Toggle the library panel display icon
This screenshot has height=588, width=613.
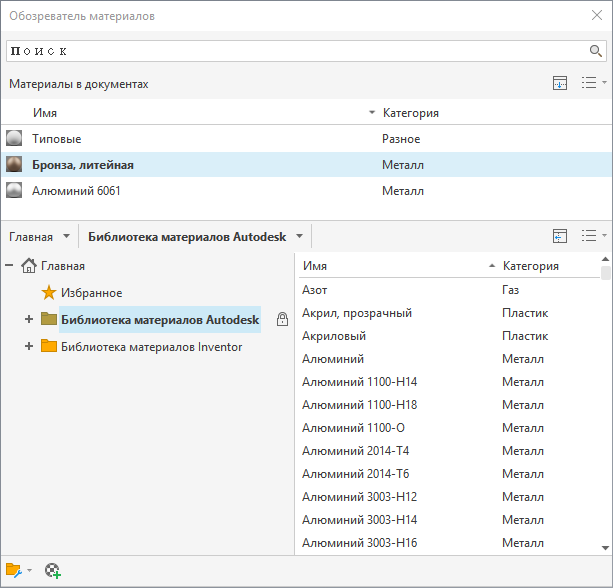[x=560, y=236]
